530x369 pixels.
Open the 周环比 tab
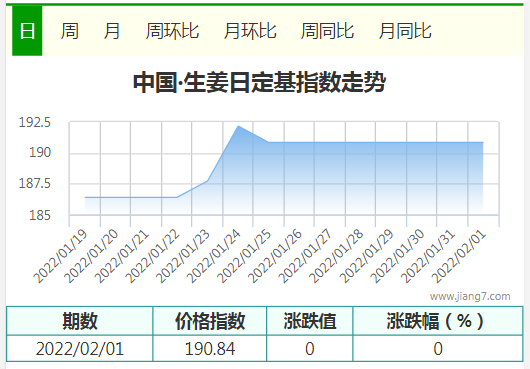click(x=172, y=31)
